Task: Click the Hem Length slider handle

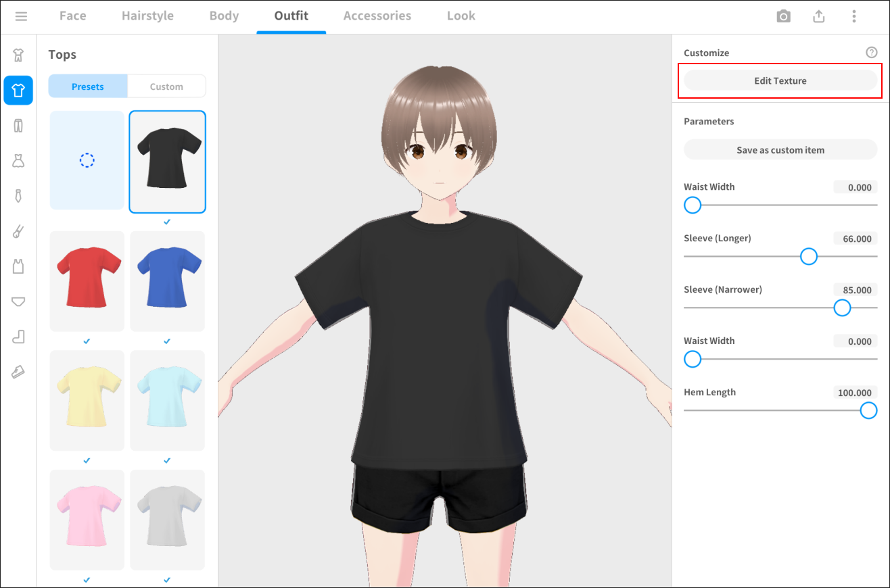Action: 868,410
